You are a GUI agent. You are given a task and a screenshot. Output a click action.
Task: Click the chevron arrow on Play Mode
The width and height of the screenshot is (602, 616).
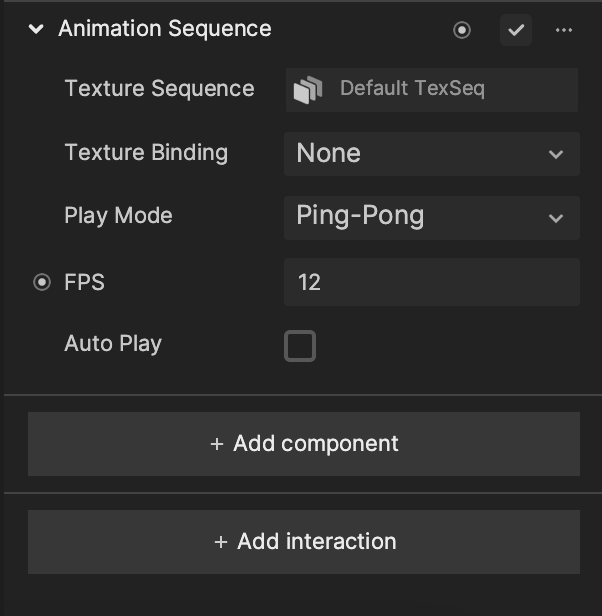pyautogui.click(x=556, y=218)
